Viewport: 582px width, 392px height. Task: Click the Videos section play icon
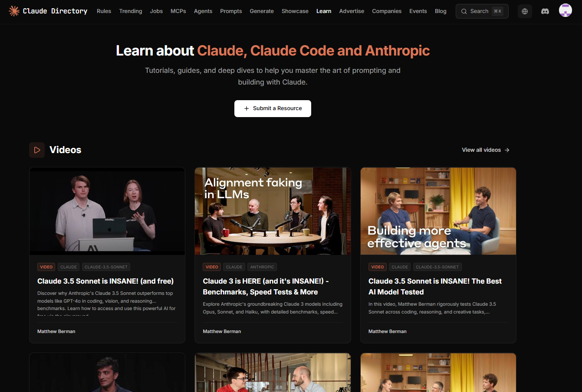click(x=37, y=150)
